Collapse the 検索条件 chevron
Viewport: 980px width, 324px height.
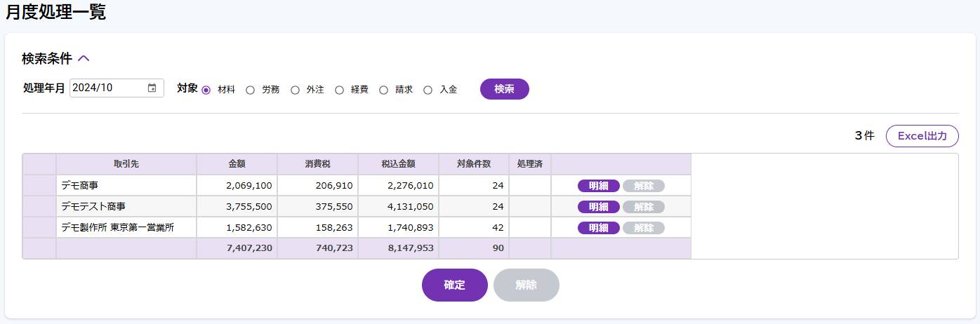point(84,59)
